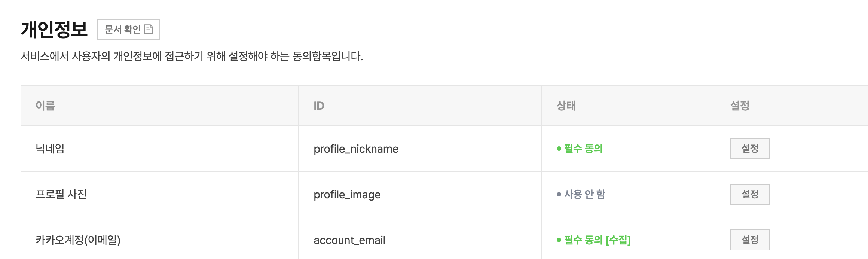
Task: Click the 필수 동의 status for 닉네임
Action: [583, 149]
